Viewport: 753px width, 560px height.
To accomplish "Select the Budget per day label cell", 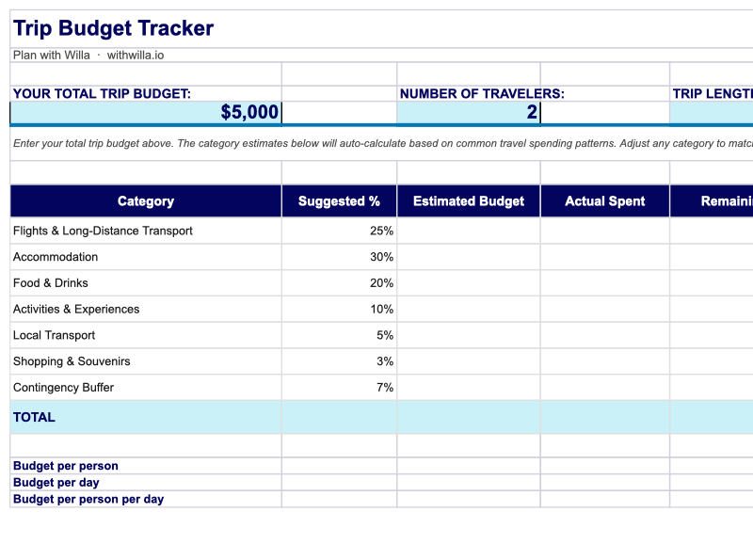I will [x=56, y=483].
